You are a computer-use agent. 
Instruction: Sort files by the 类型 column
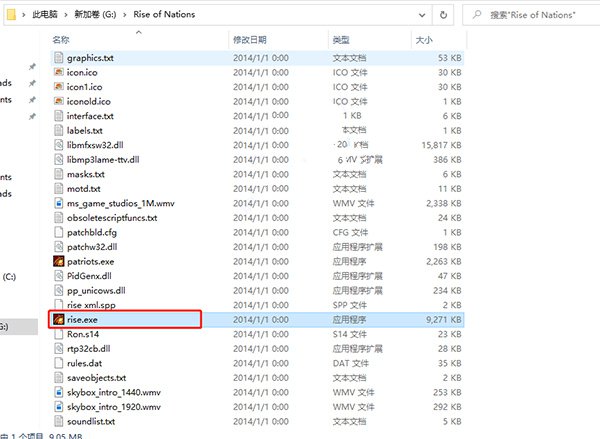pyautogui.click(x=341, y=39)
